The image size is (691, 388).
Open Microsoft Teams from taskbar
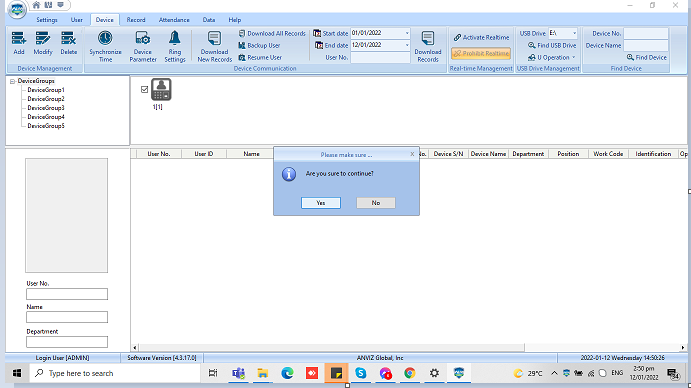[x=238, y=373]
